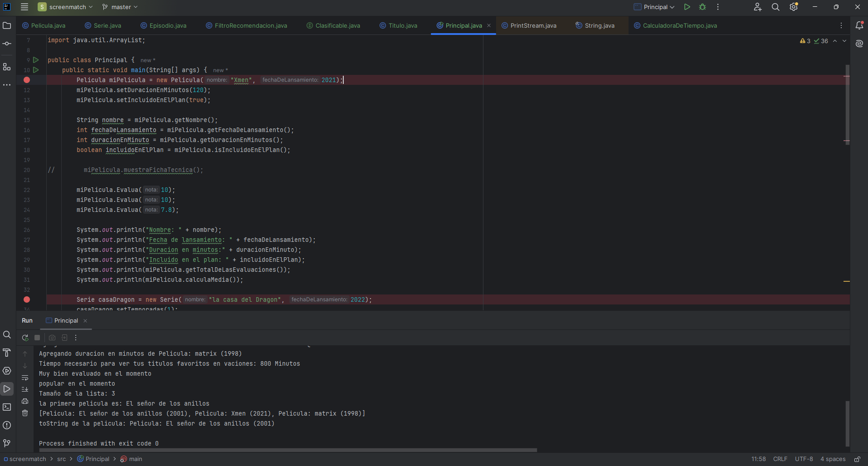
Task: Open the Services tool window
Action: [7, 371]
